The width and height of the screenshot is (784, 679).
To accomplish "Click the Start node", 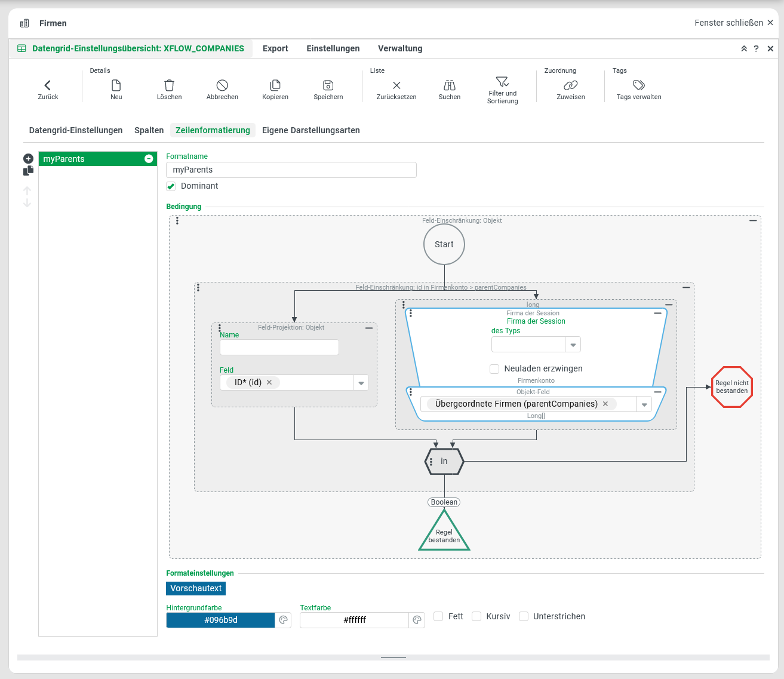I will 444,244.
